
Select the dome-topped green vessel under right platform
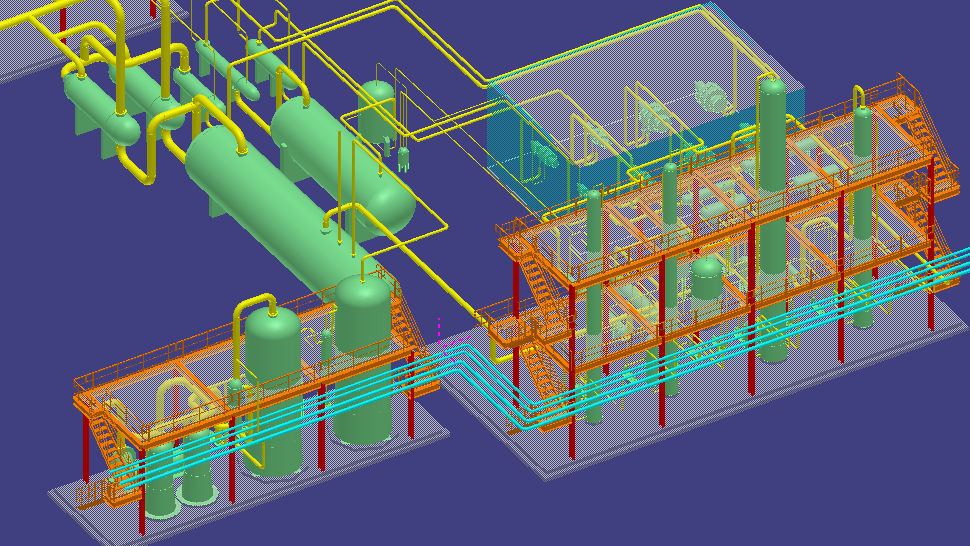pyautogui.click(x=706, y=278)
